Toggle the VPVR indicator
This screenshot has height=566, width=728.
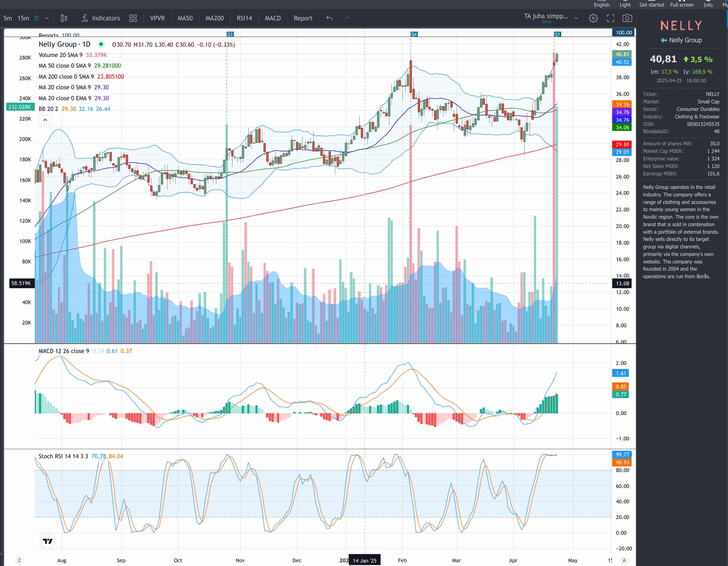tap(157, 18)
